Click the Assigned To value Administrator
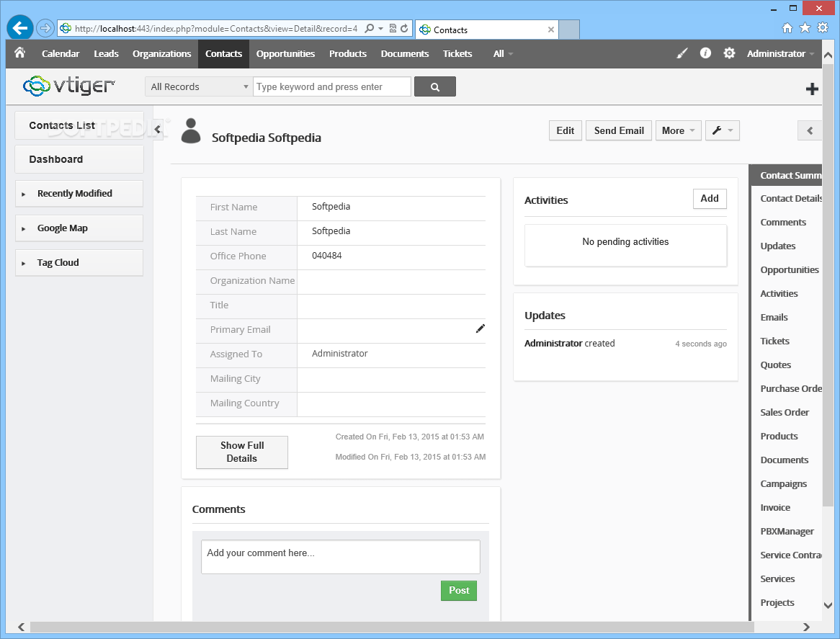The width and height of the screenshot is (840, 639). (x=339, y=354)
